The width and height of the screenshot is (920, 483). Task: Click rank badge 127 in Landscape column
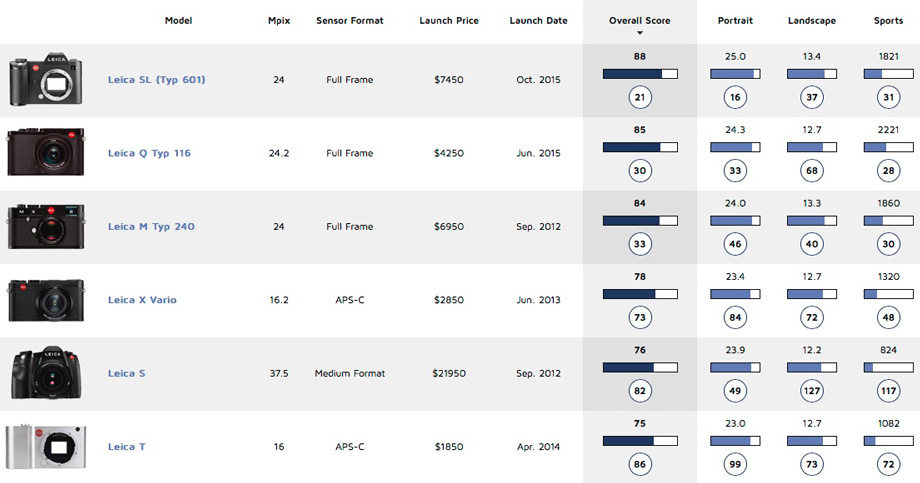pos(812,391)
